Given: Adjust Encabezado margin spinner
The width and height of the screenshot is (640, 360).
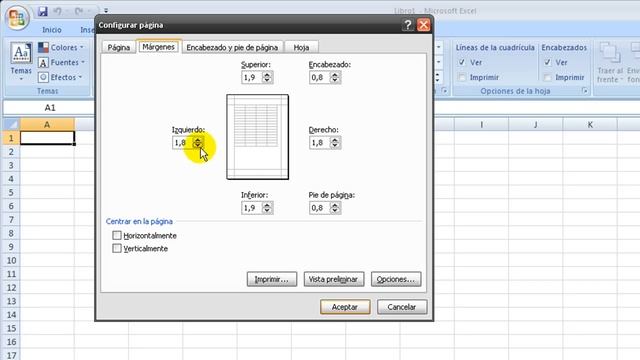Looking at the screenshot, I should pyautogui.click(x=335, y=77).
